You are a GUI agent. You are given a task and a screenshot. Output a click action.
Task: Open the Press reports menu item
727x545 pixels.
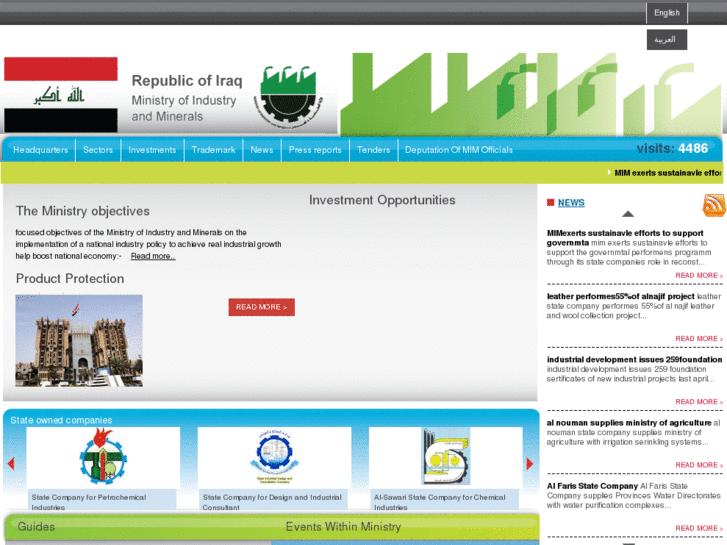(x=315, y=150)
